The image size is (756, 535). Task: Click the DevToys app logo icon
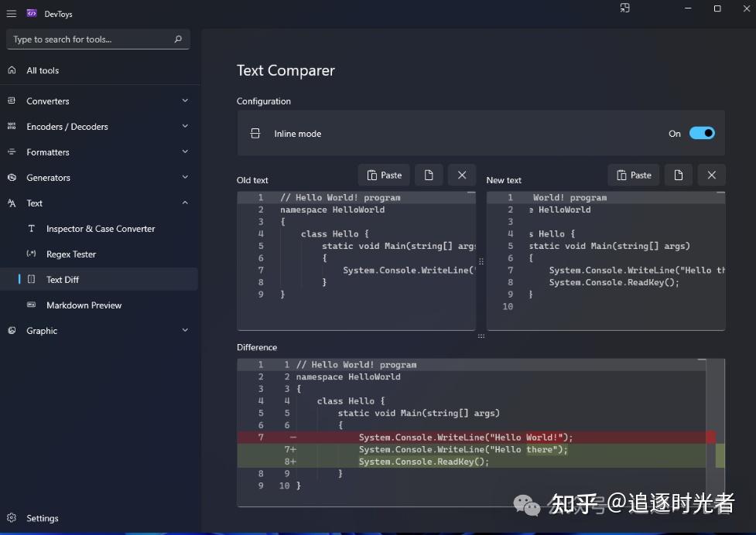32,12
